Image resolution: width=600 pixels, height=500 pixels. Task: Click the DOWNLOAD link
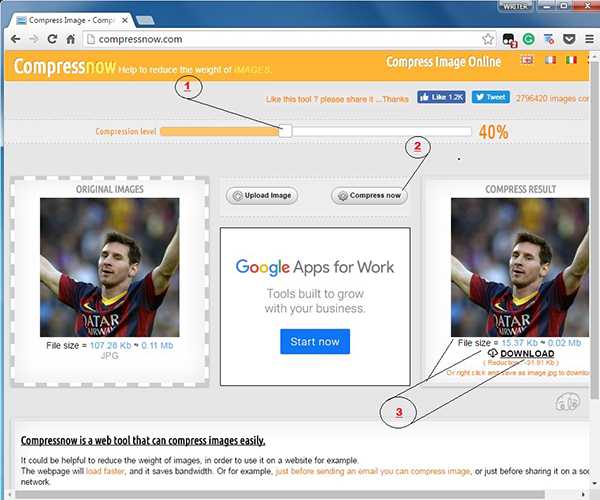pos(527,354)
